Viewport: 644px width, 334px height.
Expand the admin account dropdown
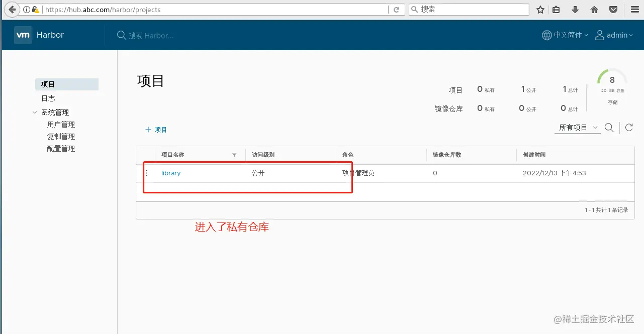point(630,35)
